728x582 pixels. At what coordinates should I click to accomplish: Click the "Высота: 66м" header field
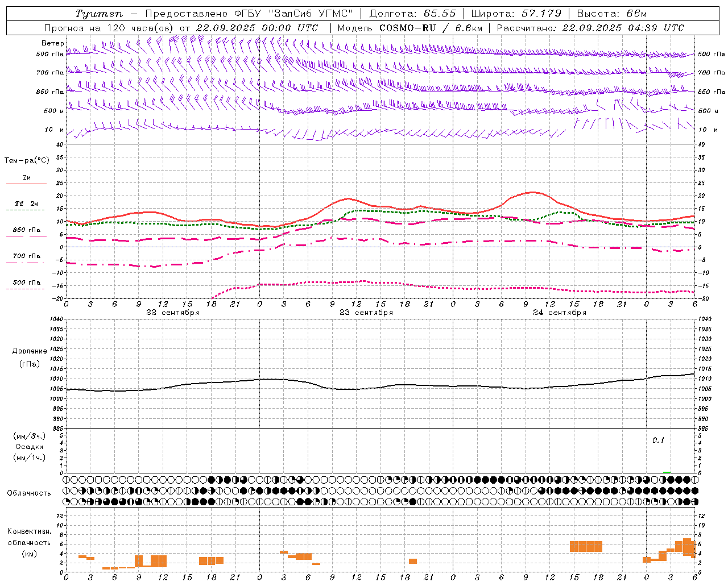611,14
